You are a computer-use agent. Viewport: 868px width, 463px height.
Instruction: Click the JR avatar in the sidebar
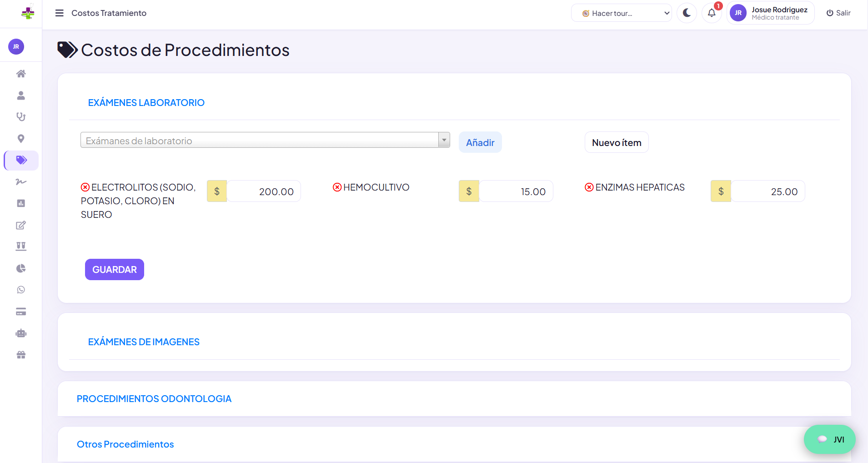coord(16,46)
